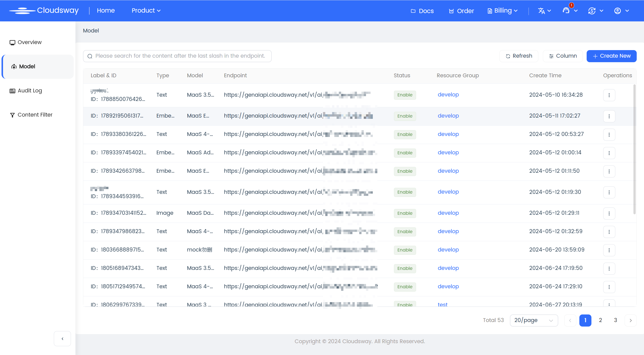Open the three-dot operations menu for the first row
This screenshot has width=644, height=355.
tap(609, 95)
